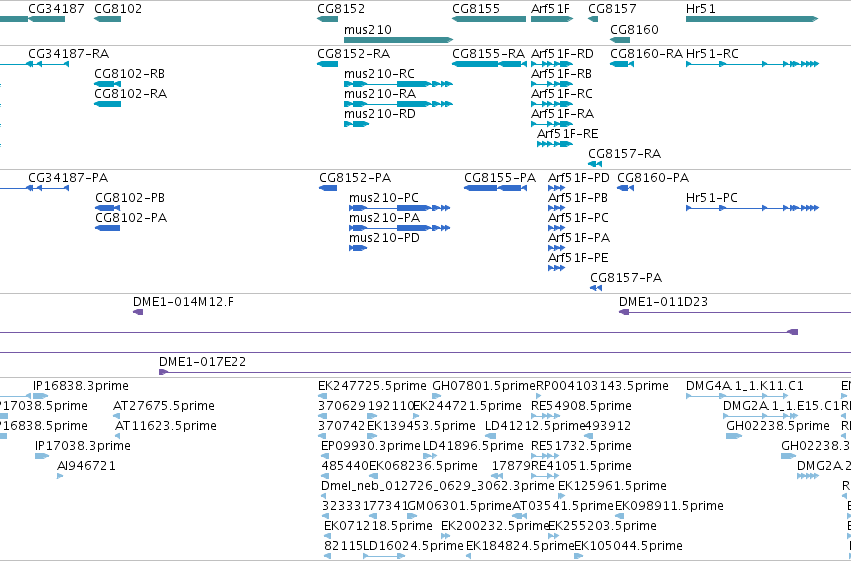Screen dimensions: 851x561
Task: Open transcript CG34187-RA label
Action: [68, 54]
